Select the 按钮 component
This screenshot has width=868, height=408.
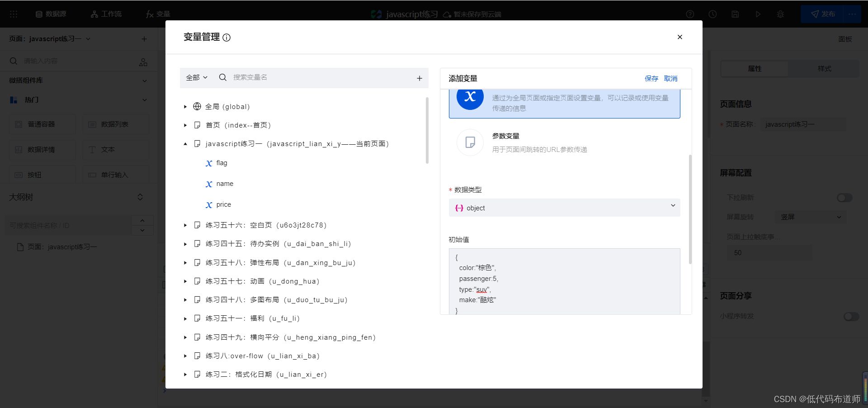pos(42,175)
